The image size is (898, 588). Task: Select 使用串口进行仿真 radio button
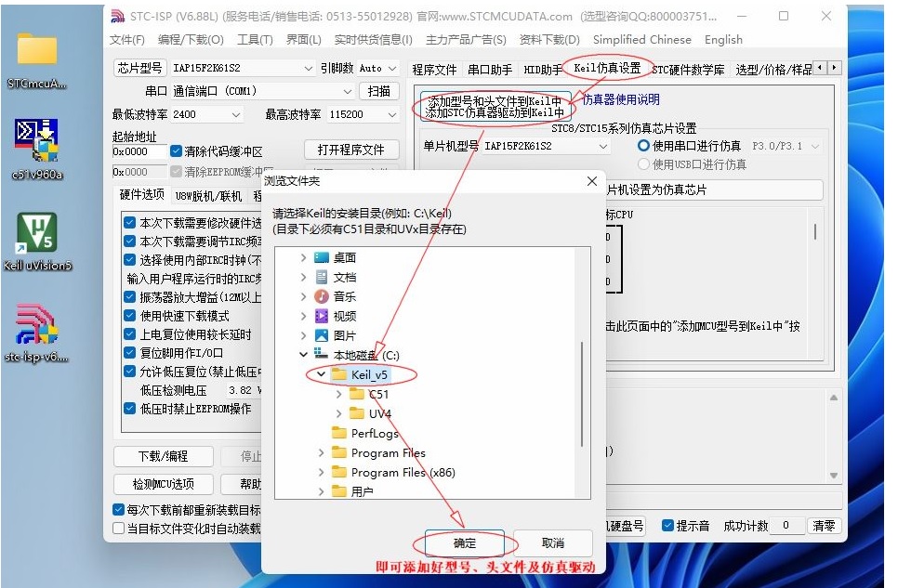pyautogui.click(x=643, y=146)
